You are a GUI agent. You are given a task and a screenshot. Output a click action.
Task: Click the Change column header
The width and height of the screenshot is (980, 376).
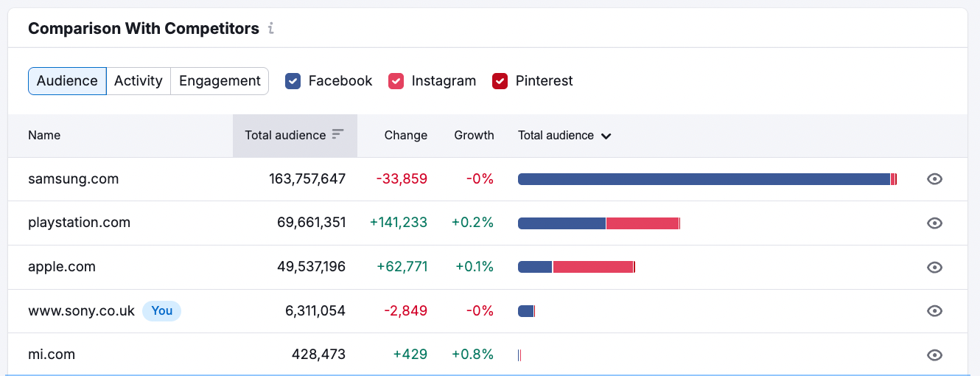tap(405, 136)
